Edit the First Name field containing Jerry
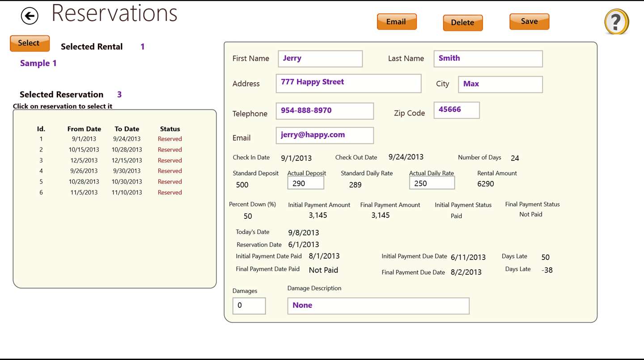This screenshot has width=644, height=360. (320, 59)
